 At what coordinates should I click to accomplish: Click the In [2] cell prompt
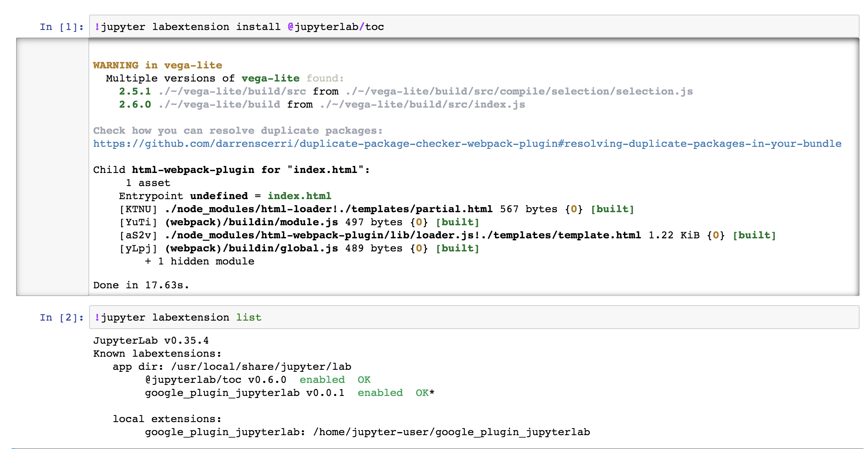tap(61, 317)
